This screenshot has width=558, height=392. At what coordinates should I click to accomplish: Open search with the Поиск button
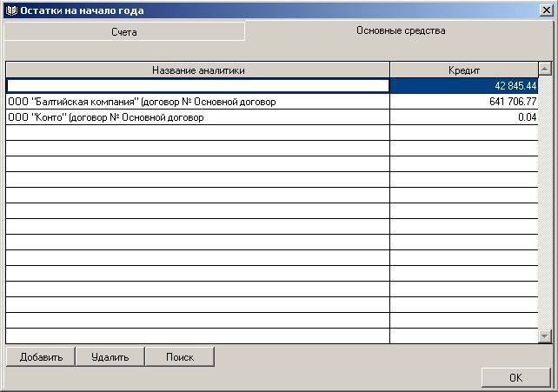[x=179, y=357]
